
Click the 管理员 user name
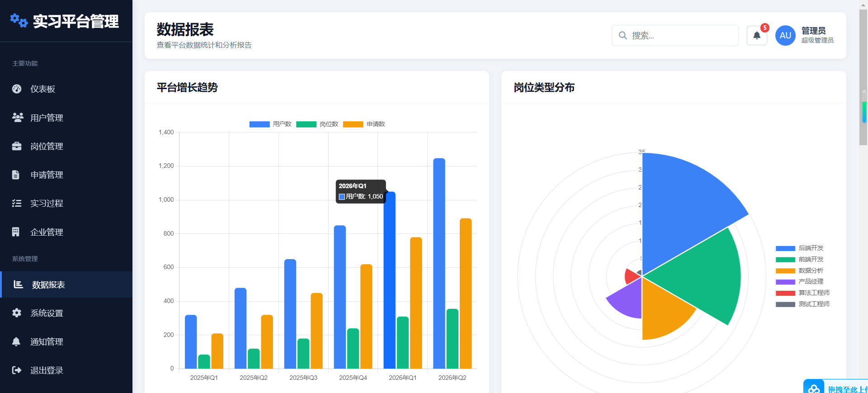tap(813, 31)
